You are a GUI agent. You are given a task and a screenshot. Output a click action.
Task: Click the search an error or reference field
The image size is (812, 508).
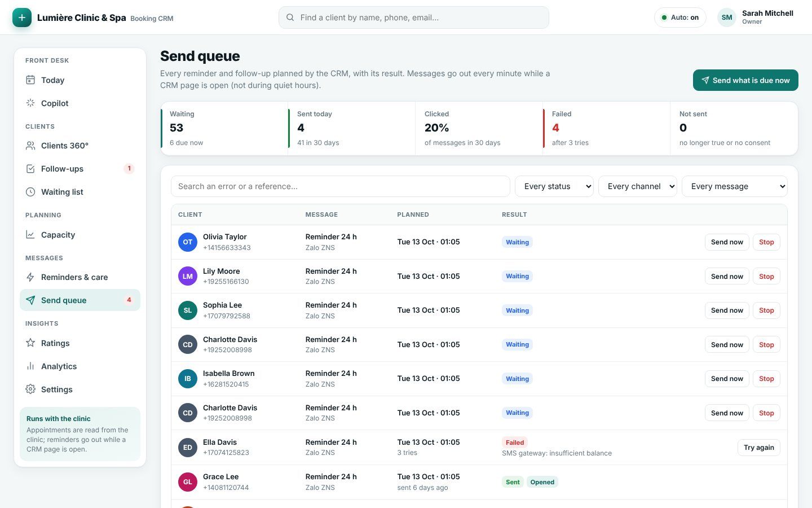[x=341, y=186]
